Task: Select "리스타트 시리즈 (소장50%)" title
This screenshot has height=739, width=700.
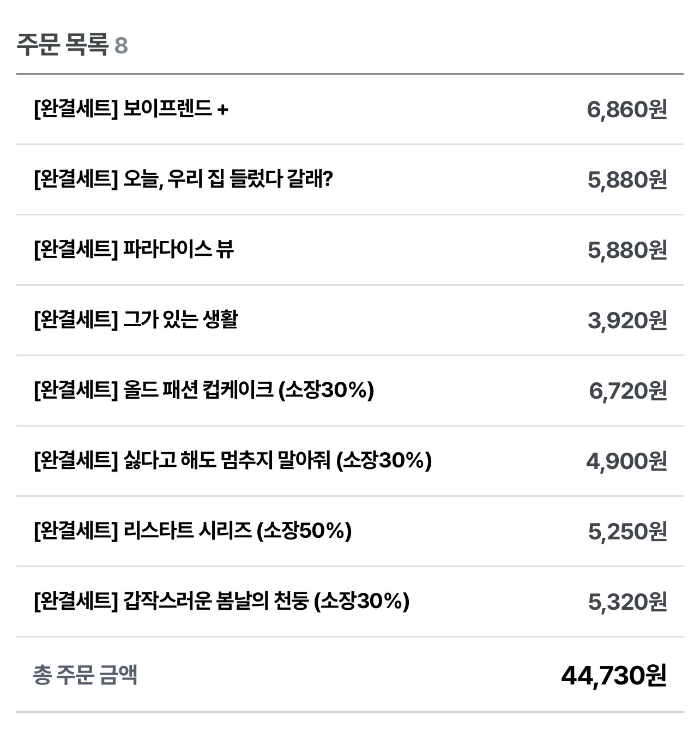Action: coord(192,531)
